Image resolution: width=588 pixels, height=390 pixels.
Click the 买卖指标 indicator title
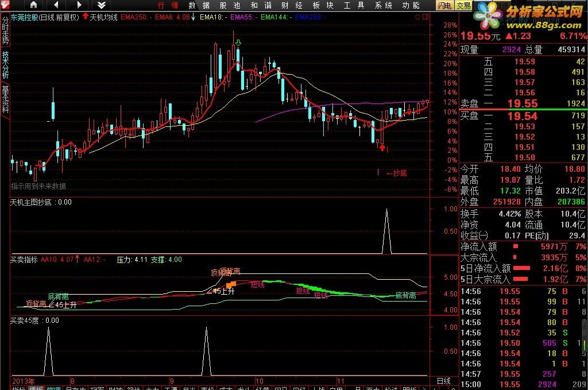(24, 260)
